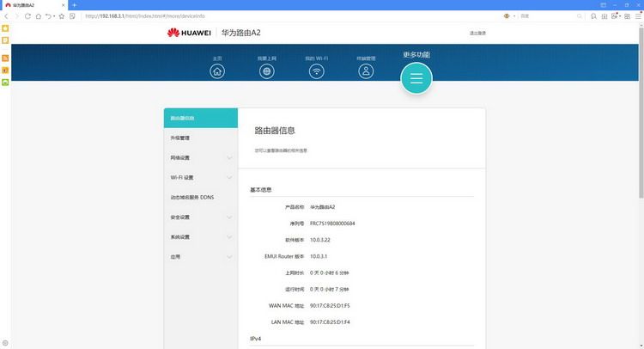Select the 系统设置 sidebar item
This screenshot has height=349, width=644.
tap(201, 237)
